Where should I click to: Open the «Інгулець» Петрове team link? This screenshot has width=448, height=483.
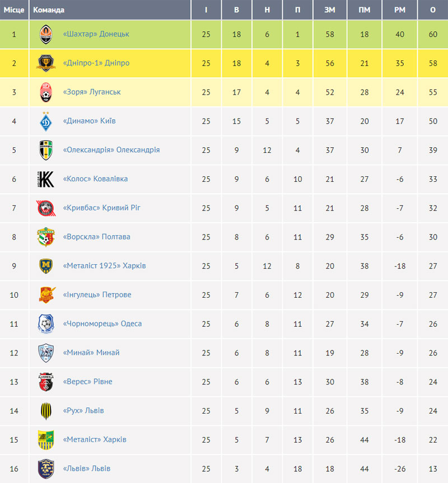pyautogui.click(x=97, y=294)
